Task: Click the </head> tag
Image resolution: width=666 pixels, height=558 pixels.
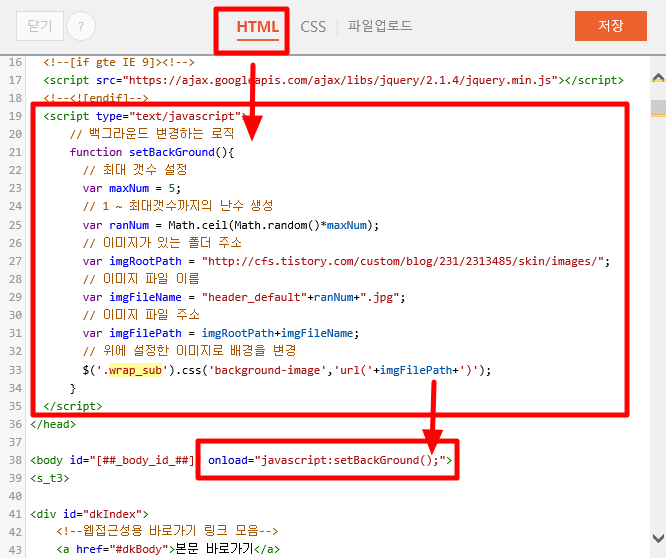Action: point(53,424)
